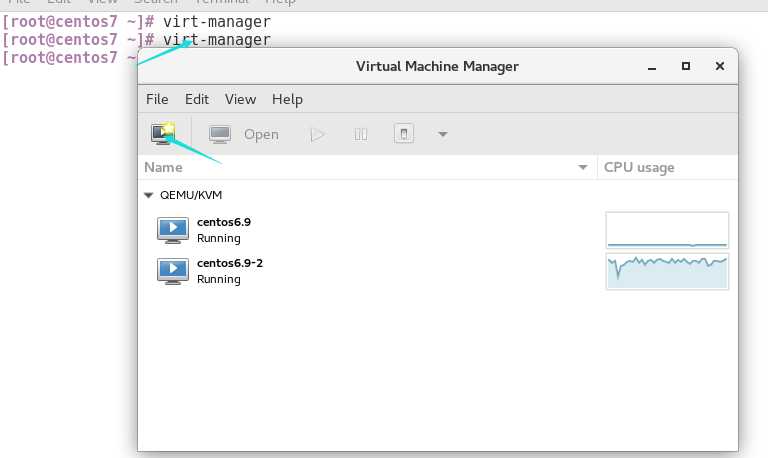
Task: Click the Run virtual machine play icon
Action: coord(317,134)
